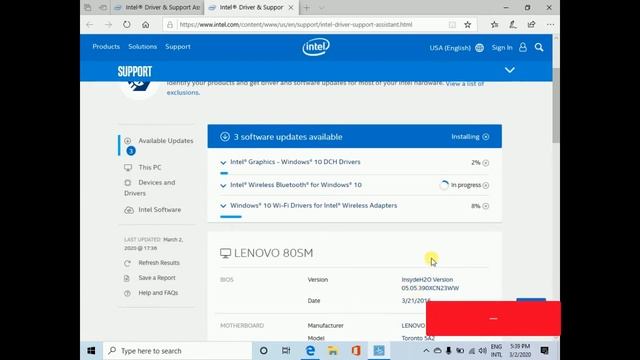Open Cortana circle icon on taskbar
Image resolution: width=640 pixels, height=360 pixels.
[x=264, y=351]
